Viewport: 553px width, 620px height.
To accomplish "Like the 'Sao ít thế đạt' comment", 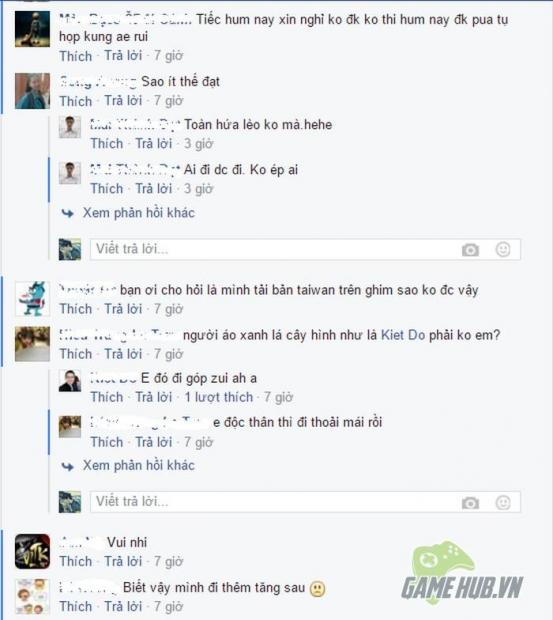I will tap(75, 101).
